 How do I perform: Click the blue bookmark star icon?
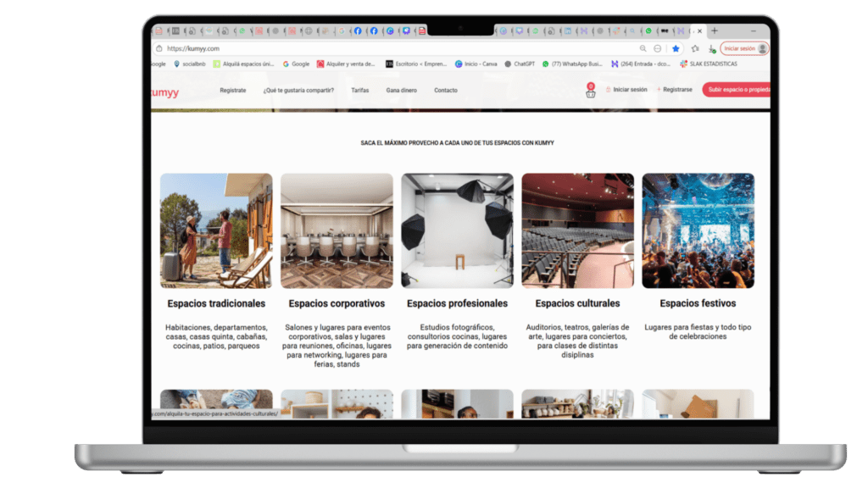click(x=676, y=48)
